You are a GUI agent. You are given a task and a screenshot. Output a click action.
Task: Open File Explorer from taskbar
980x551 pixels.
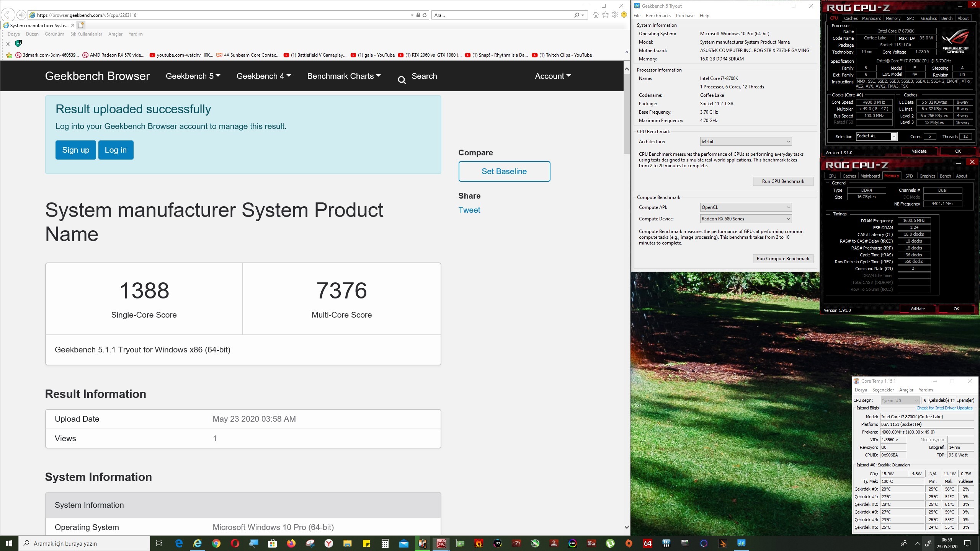347,543
